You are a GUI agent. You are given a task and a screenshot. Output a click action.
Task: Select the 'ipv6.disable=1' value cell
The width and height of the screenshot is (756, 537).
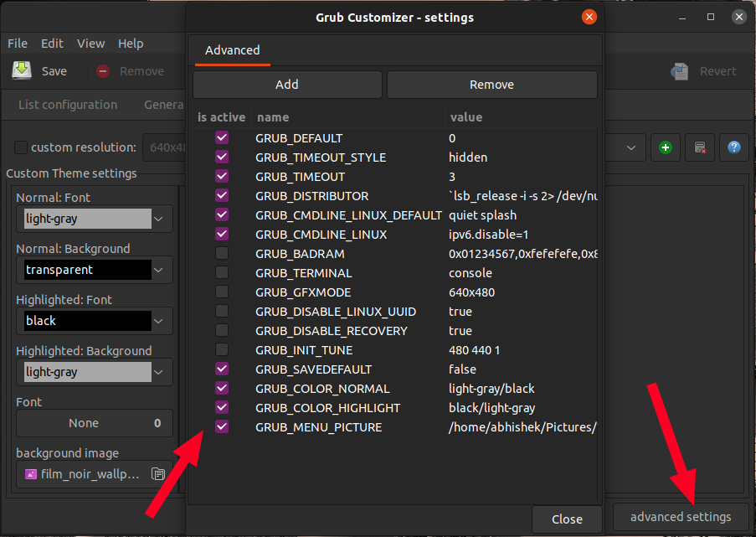coord(488,235)
